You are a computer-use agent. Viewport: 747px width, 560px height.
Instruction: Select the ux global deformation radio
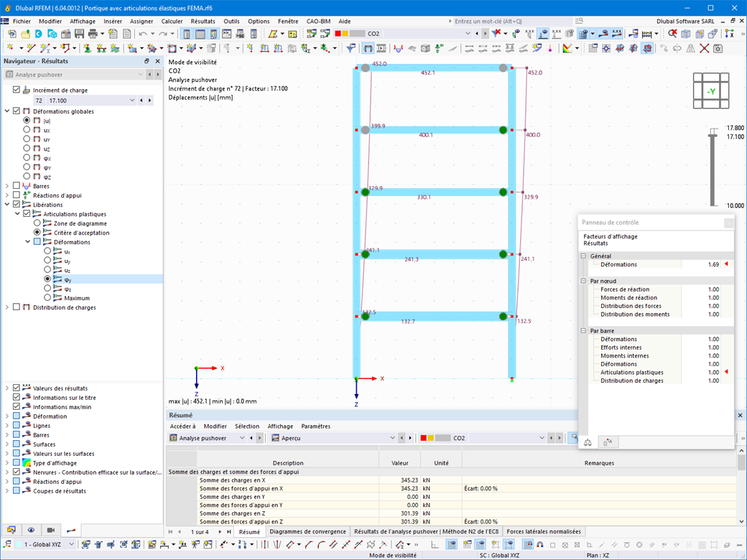(27, 129)
